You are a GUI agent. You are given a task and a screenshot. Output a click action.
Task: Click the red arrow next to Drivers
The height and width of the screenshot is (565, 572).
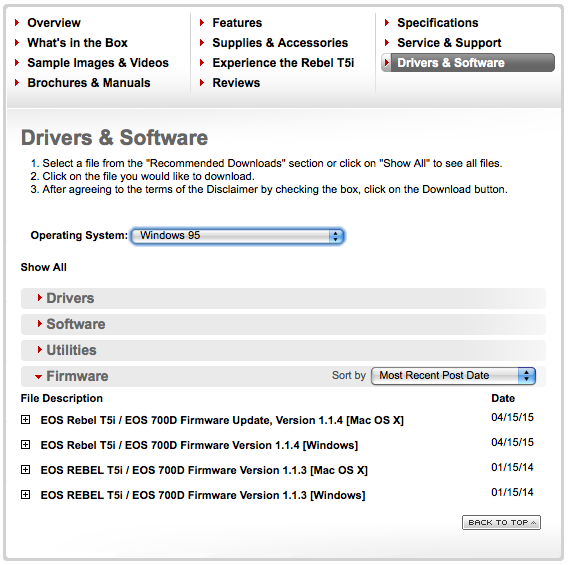pyautogui.click(x=40, y=298)
